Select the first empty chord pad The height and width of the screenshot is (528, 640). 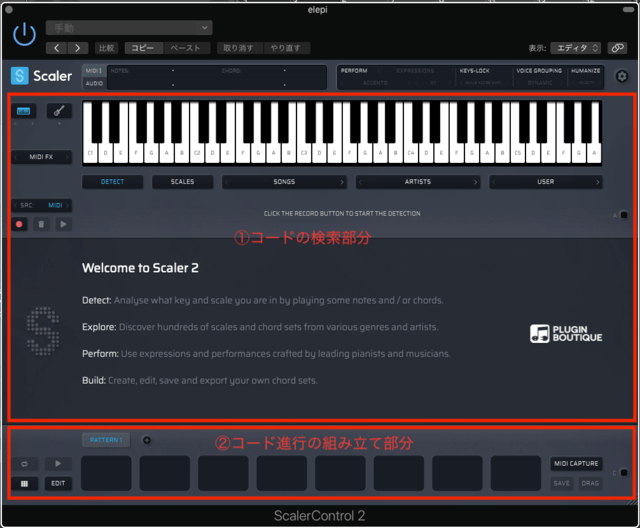pyautogui.click(x=106, y=473)
